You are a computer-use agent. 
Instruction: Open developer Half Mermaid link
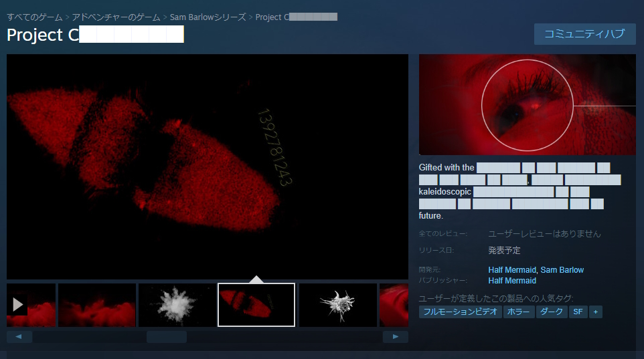pyautogui.click(x=512, y=270)
